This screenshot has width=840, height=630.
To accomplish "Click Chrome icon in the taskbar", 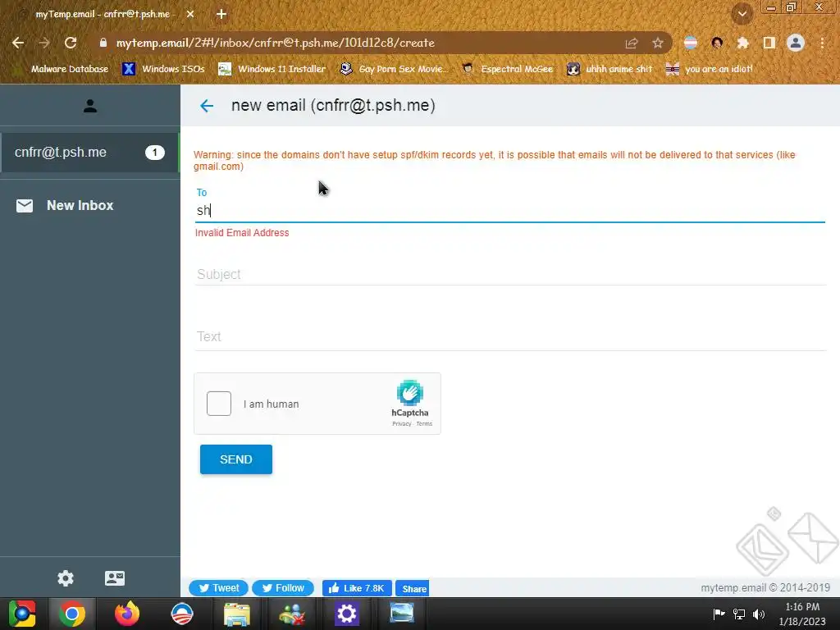I will click(72, 614).
